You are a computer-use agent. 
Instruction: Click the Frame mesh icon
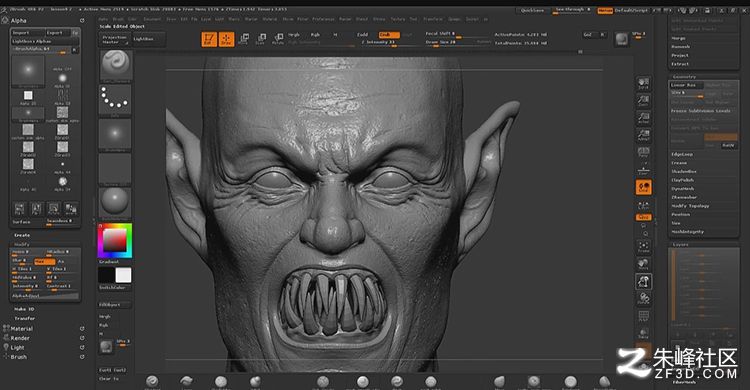(643, 247)
